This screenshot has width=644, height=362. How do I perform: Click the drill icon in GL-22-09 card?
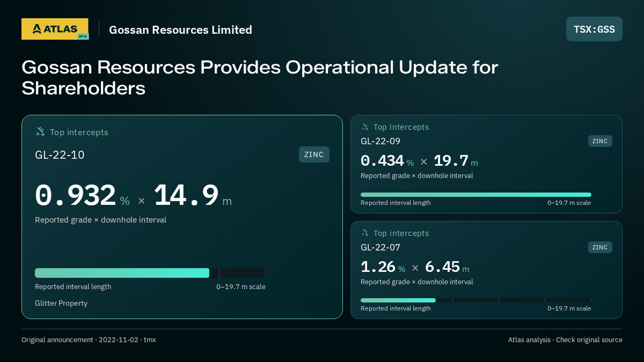pos(365,127)
